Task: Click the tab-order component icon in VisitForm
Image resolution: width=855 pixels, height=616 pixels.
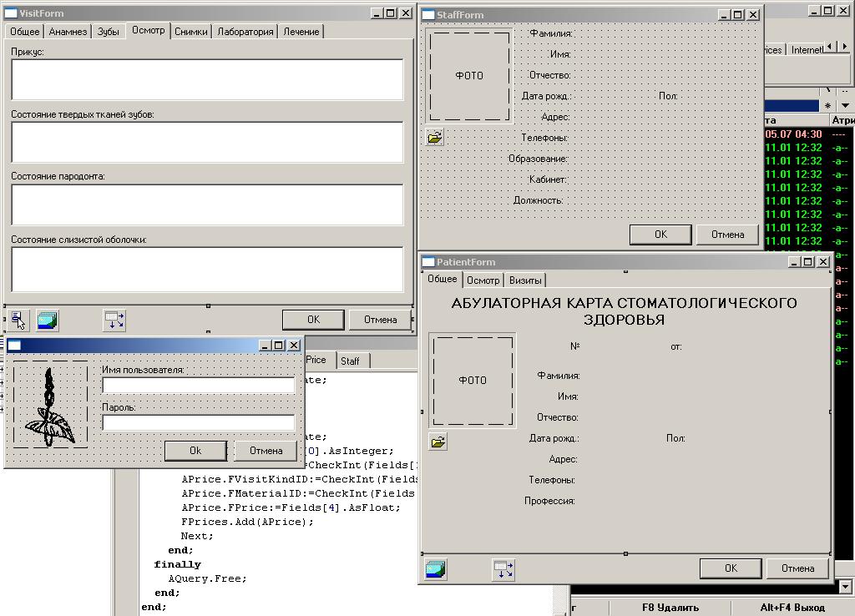Action: coord(114,320)
